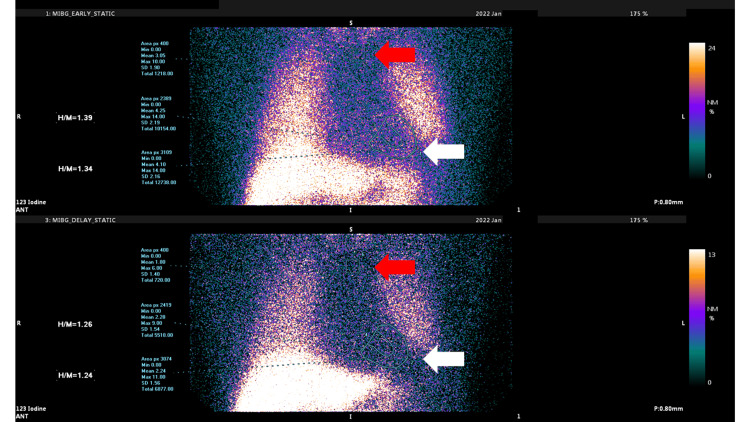Click the Total 1218.00 statistic
750x422 pixels.
(x=157, y=74)
